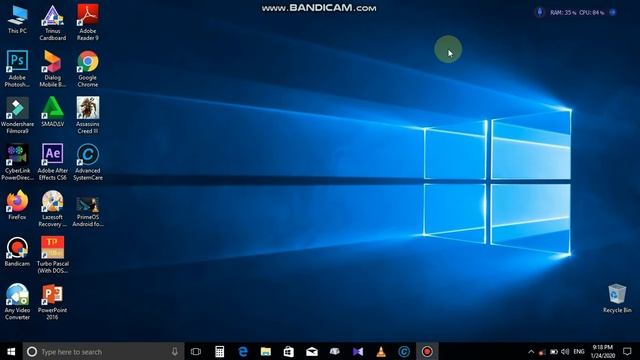640x360 pixels.
Task: Select Assassins Creed III shortcut
Action: pos(88,115)
